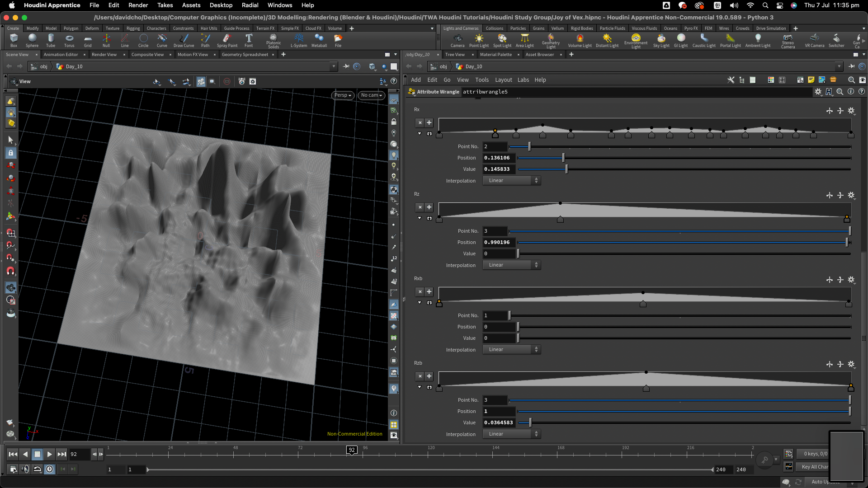Open Rx Interpolation Linear dropdown

[x=511, y=180]
